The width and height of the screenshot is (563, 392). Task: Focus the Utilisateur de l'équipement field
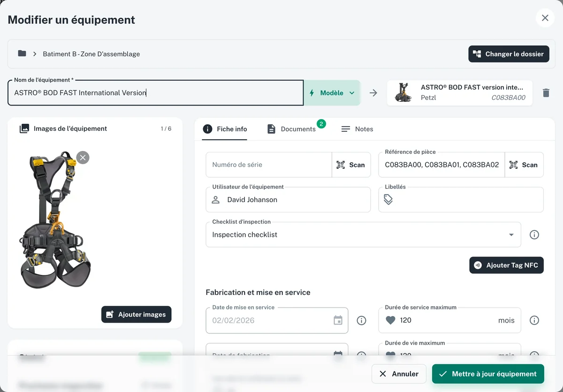[x=288, y=200]
